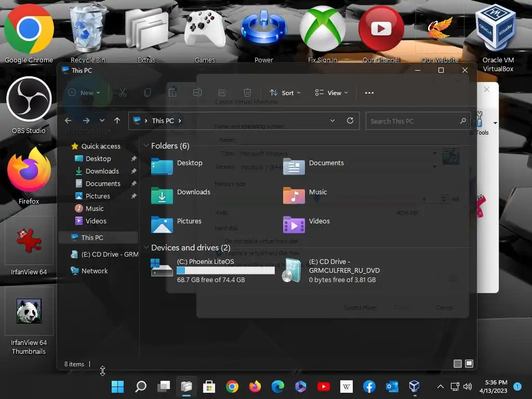Open the Recycle Bin desktop icon
Image resolution: width=532 pixels, height=399 pixels.
[x=87, y=33]
